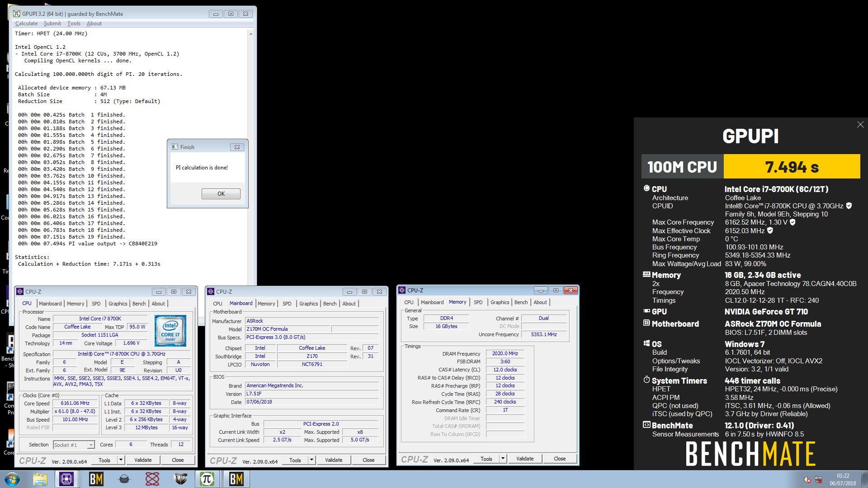Open SPD tab in right CPU-Z window
This screenshot has width=868, height=488.
(478, 302)
